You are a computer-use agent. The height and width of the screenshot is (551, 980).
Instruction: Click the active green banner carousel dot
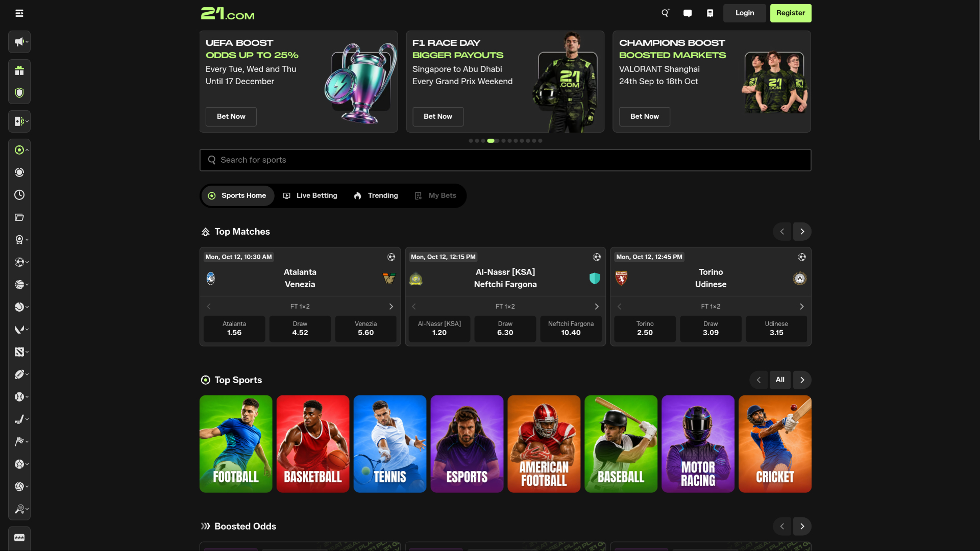[x=492, y=141]
